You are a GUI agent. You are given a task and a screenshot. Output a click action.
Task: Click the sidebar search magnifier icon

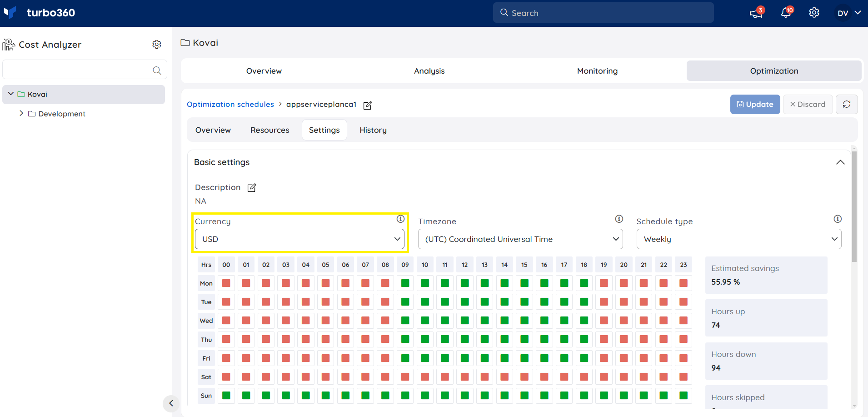157,70
